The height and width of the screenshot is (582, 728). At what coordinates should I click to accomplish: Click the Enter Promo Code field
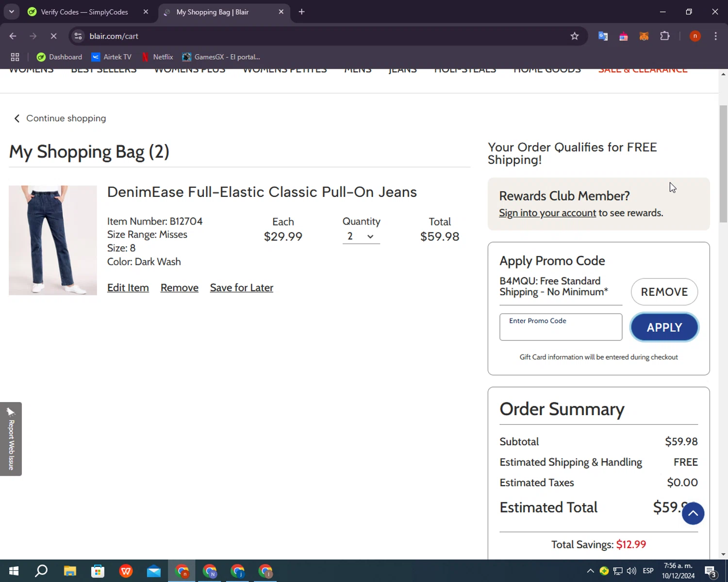tap(561, 327)
